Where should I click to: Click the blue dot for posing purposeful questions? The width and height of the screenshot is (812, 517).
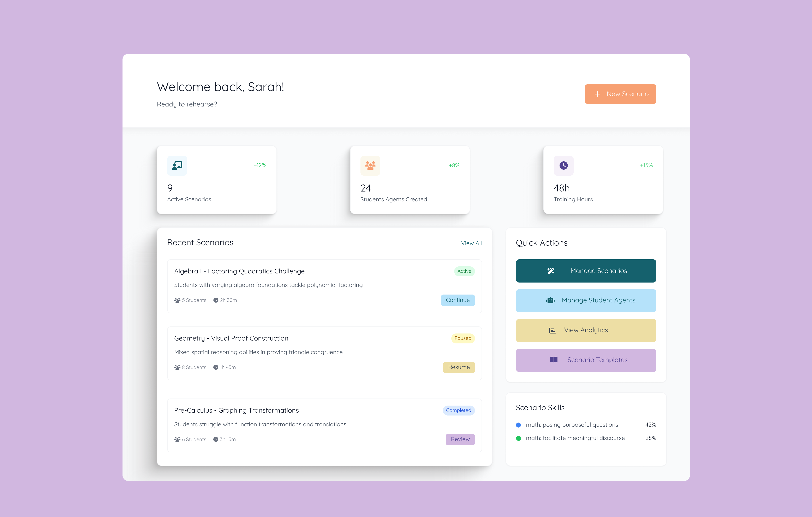tap(518, 425)
